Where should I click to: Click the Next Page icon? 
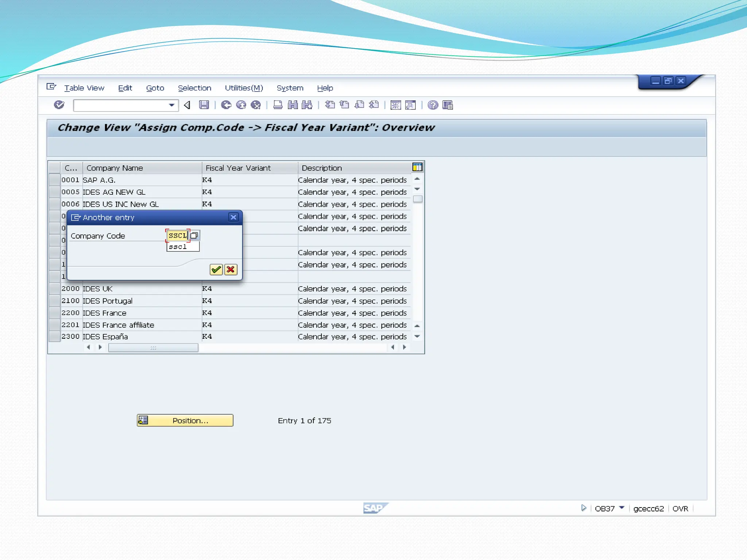(359, 105)
